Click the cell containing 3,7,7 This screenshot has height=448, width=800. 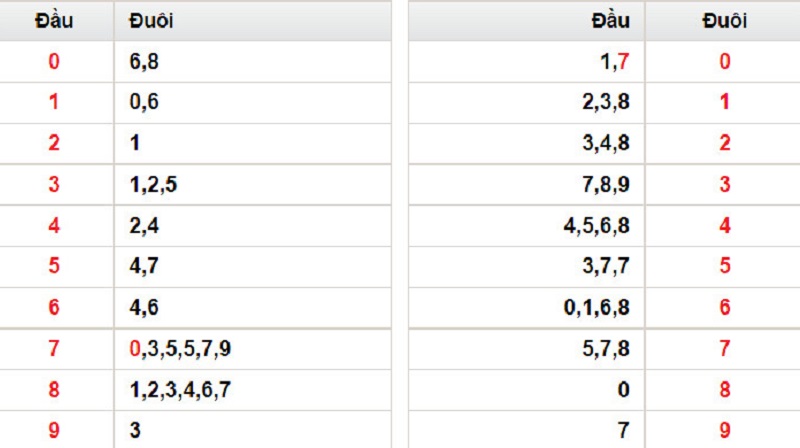pos(605,267)
